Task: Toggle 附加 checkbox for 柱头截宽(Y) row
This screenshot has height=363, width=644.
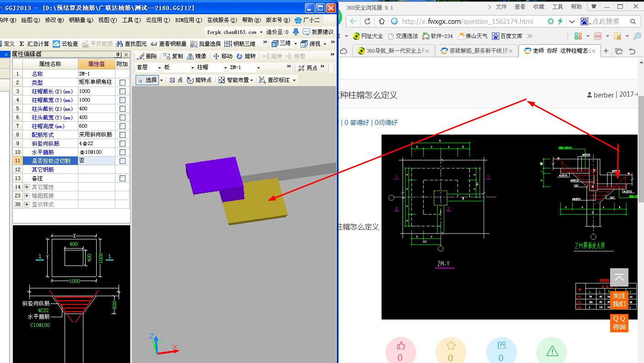Action: (x=122, y=117)
